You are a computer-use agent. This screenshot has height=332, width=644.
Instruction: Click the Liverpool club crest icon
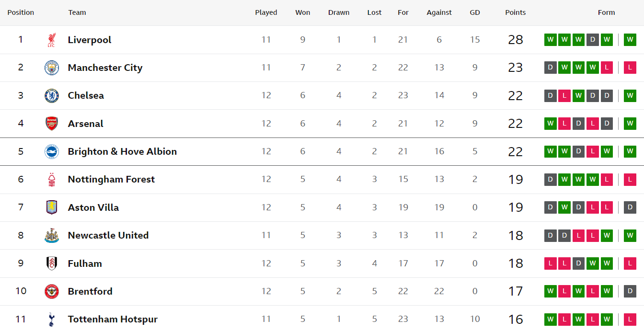pos(51,40)
